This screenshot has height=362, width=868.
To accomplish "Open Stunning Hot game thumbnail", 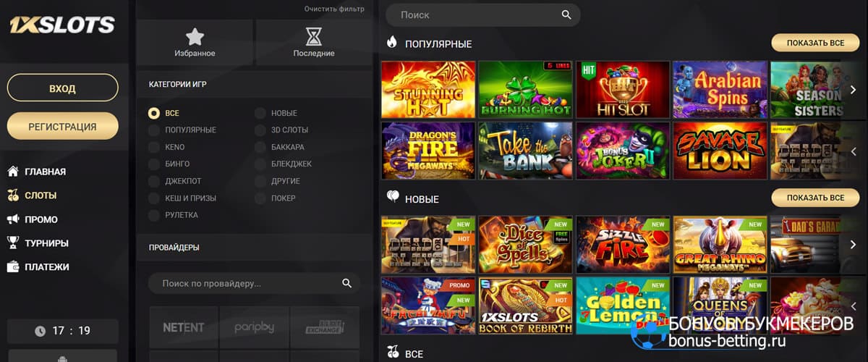I will coord(428,89).
